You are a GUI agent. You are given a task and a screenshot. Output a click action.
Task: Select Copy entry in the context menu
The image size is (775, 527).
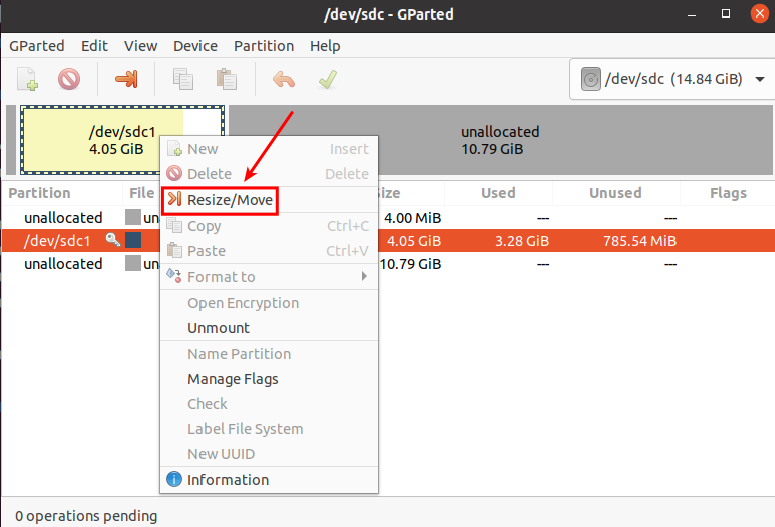269,226
